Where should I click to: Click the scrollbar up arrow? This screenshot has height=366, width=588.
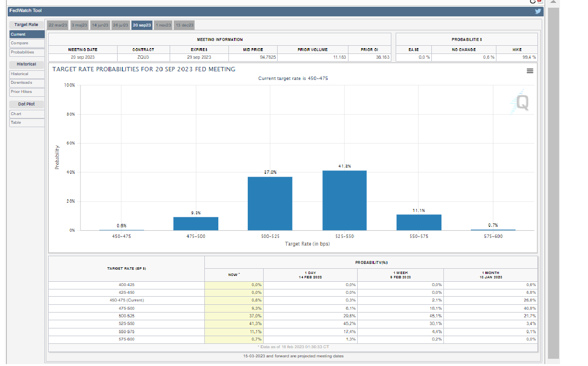click(x=553, y=2)
